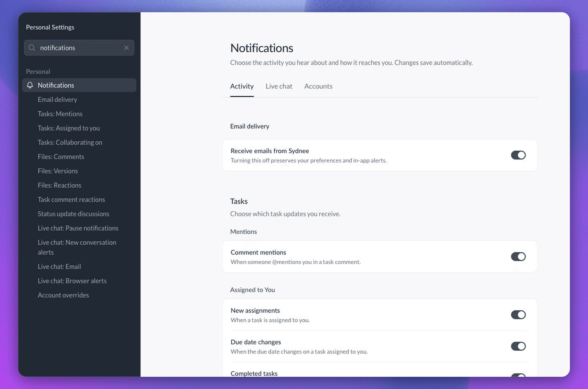Click the Personal section label

coord(38,71)
